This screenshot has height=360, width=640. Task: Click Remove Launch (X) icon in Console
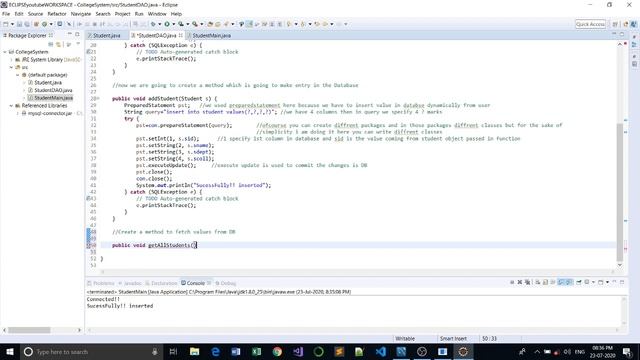[x=520, y=282]
